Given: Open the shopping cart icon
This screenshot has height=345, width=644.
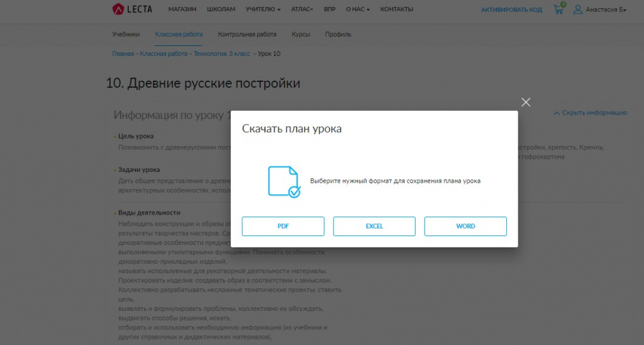Looking at the screenshot, I should click(559, 9).
